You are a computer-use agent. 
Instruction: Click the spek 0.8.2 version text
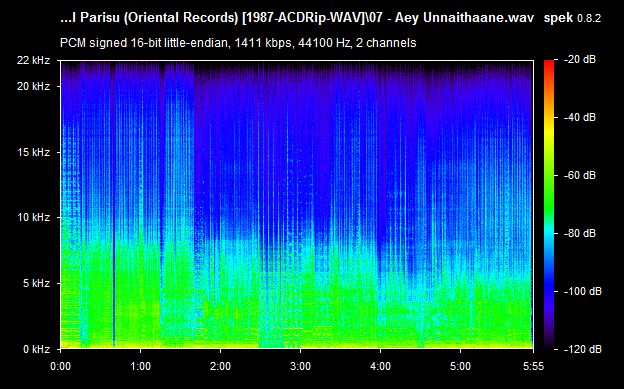[572, 18]
